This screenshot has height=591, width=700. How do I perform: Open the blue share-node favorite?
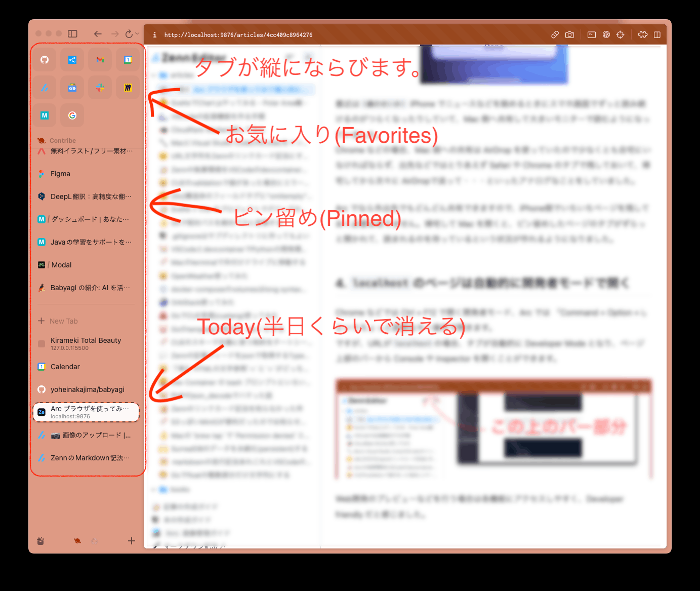click(72, 60)
